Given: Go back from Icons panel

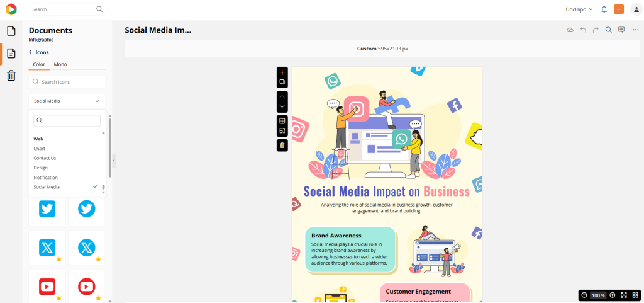Looking at the screenshot, I should [x=30, y=52].
